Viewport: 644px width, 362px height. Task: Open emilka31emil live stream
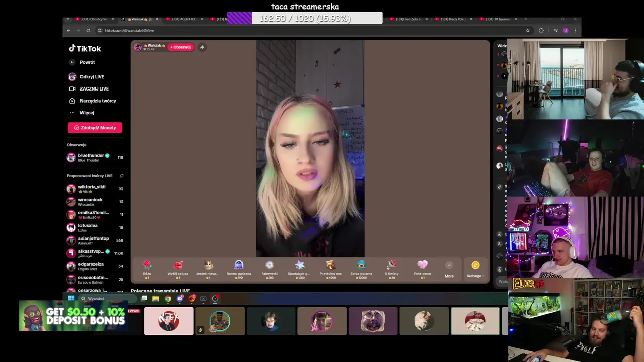pos(95,215)
